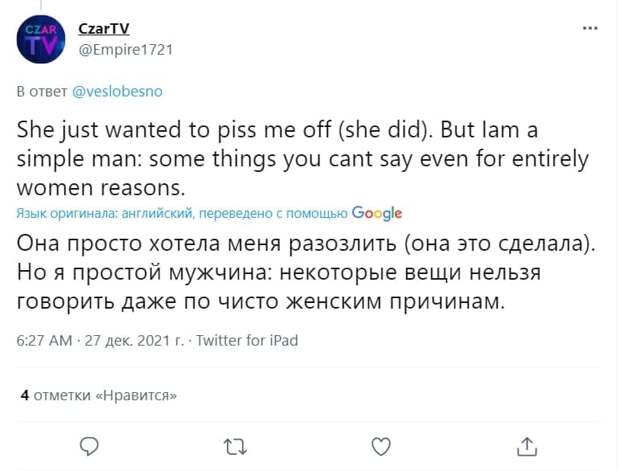Click the 'В ответ' reply context label
This screenshot has width=620, height=471.
[42, 91]
